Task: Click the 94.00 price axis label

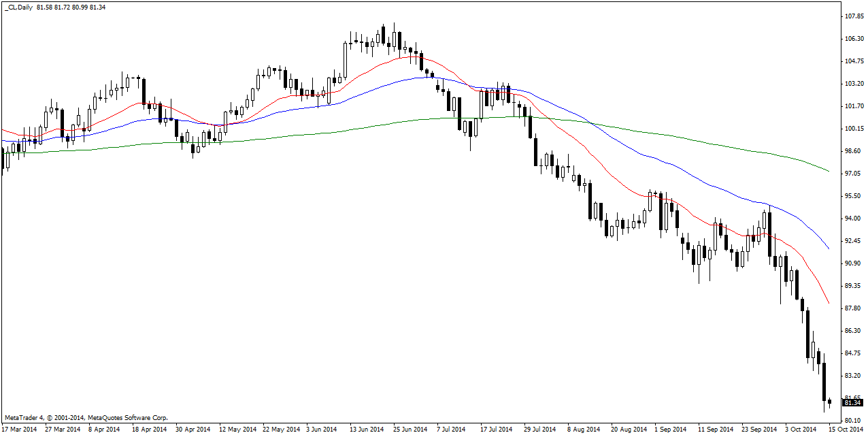Action: (x=853, y=218)
